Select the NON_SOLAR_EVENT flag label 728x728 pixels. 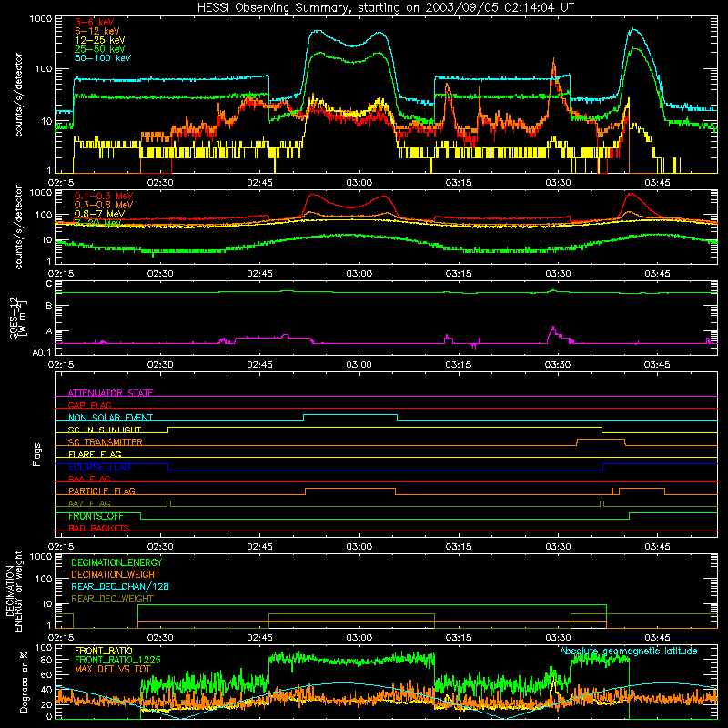[110, 418]
